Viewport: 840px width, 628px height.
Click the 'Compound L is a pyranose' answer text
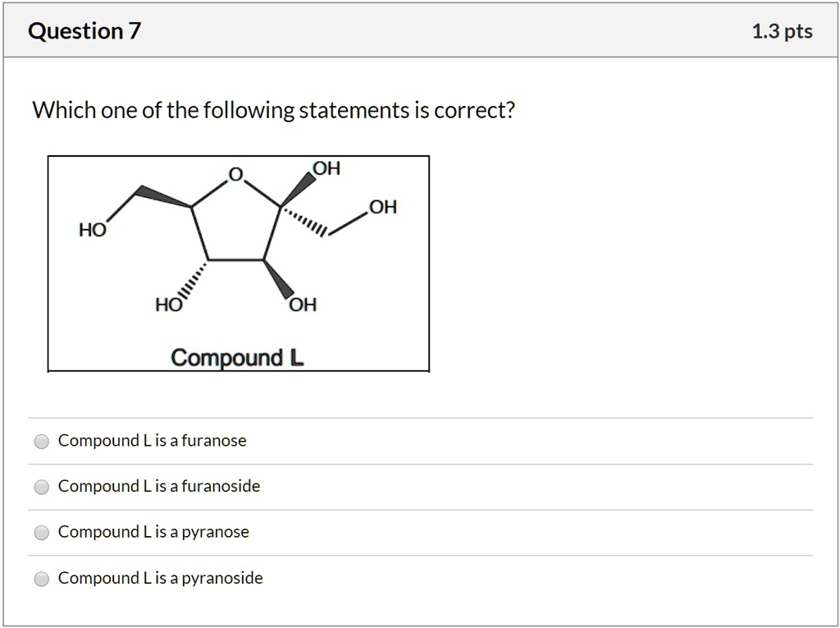tap(153, 532)
